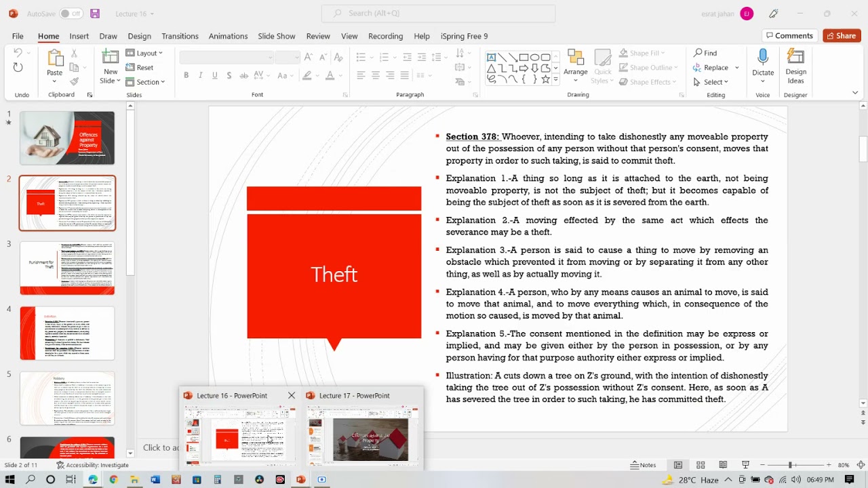Select the Oval shape in gallery

(535, 57)
